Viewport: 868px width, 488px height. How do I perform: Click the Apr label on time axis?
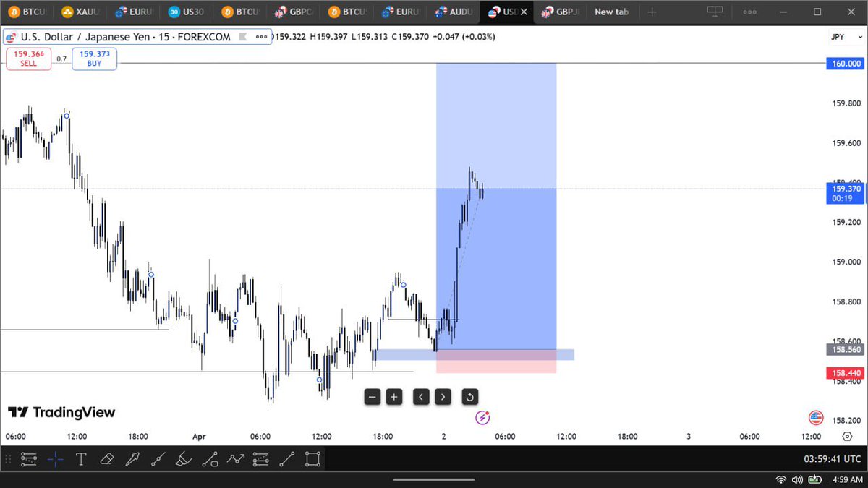tap(200, 437)
